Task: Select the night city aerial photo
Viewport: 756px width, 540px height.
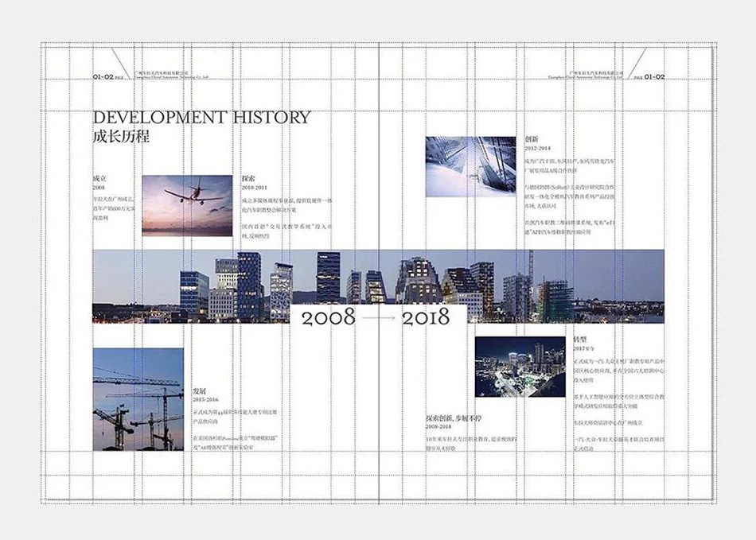Action: [520, 366]
